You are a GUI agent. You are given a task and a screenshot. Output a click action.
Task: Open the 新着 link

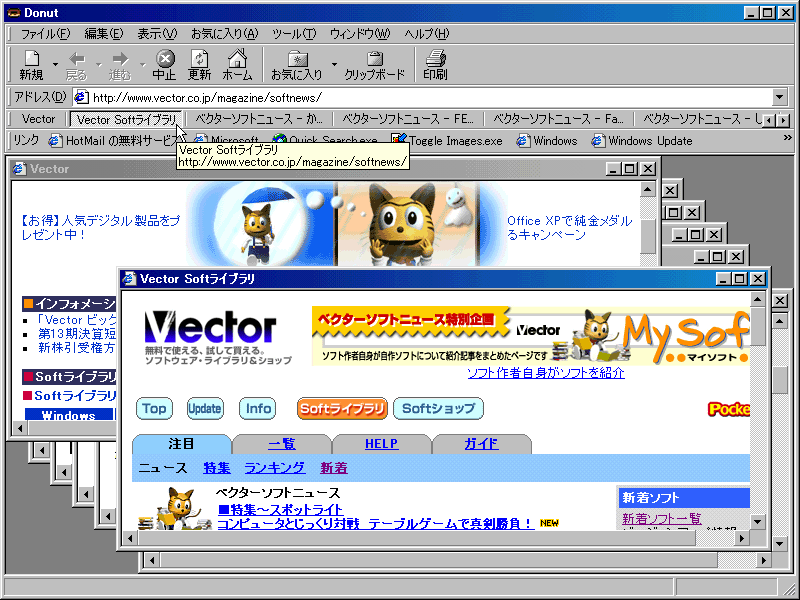(334, 468)
